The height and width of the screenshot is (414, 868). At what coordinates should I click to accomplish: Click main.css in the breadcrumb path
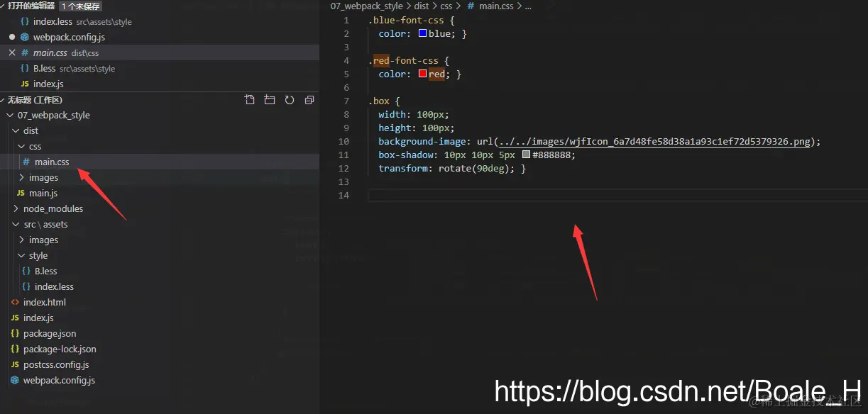click(496, 6)
